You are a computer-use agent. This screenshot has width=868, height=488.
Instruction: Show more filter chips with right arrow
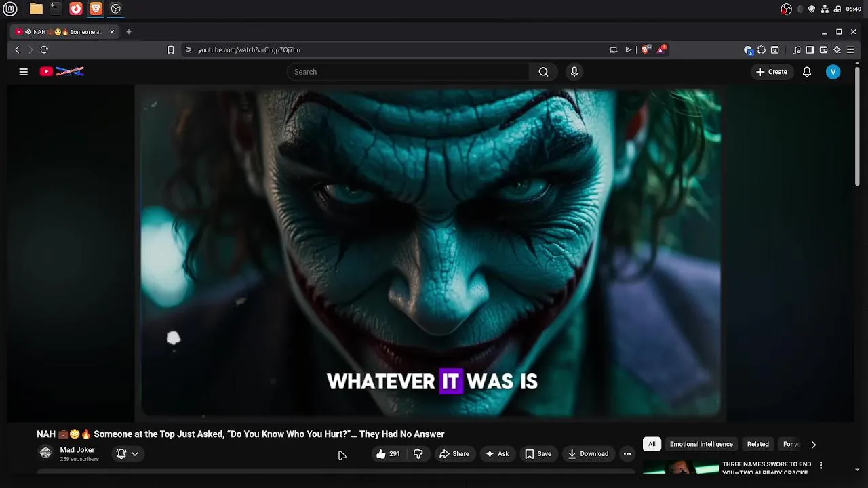coord(814,445)
